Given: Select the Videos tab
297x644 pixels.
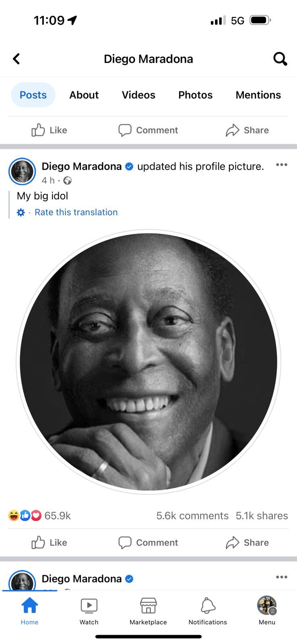Looking at the screenshot, I should pos(138,95).
